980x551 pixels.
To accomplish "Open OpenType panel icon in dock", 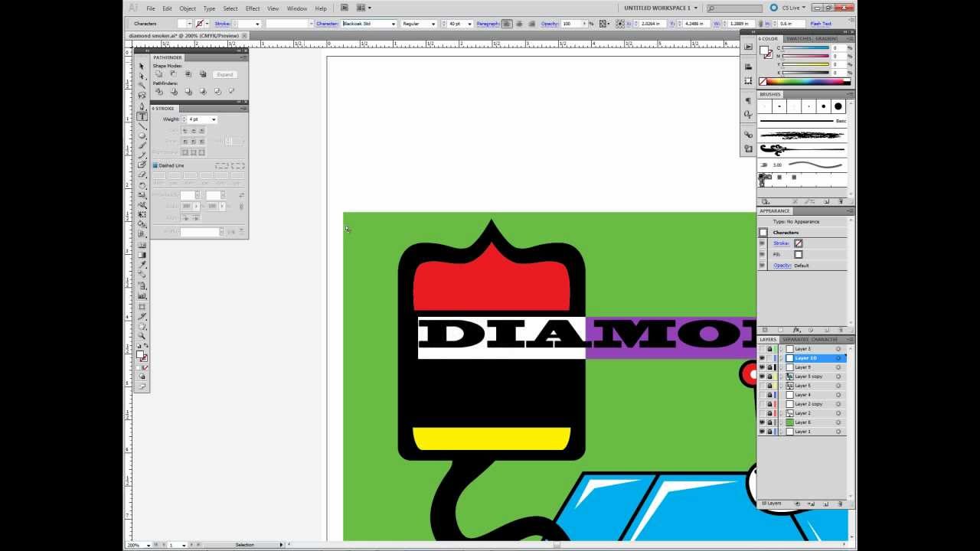I will coord(748,115).
